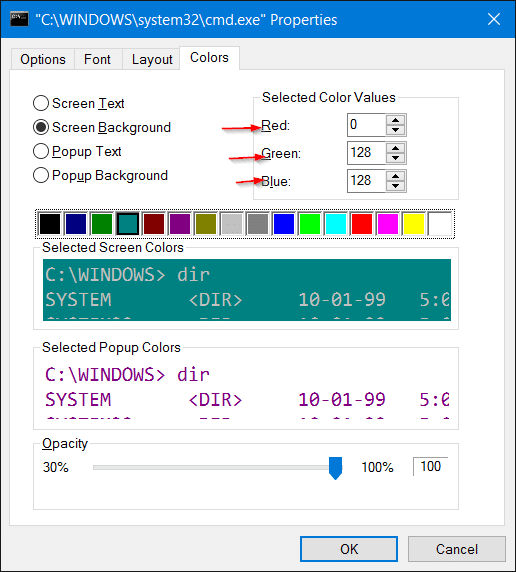Click the opacity value box showing 100

(x=430, y=467)
